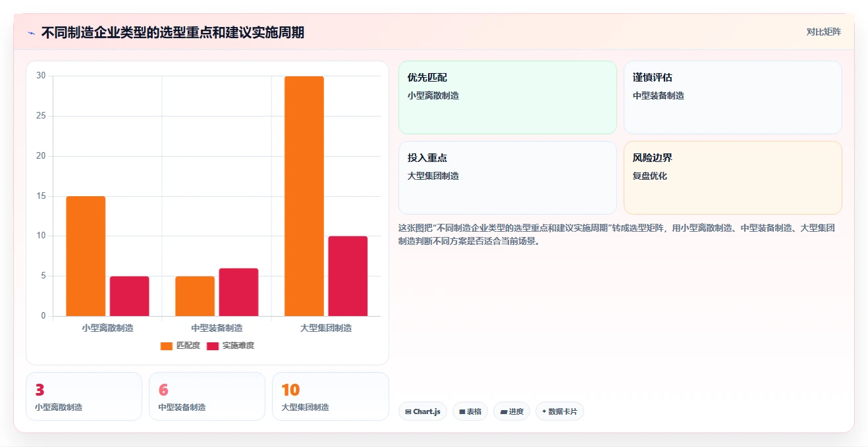Screen dimensions: 868x447
Task: Click 小型离散制造 text in 优先匹配 card
Action: 433,95
